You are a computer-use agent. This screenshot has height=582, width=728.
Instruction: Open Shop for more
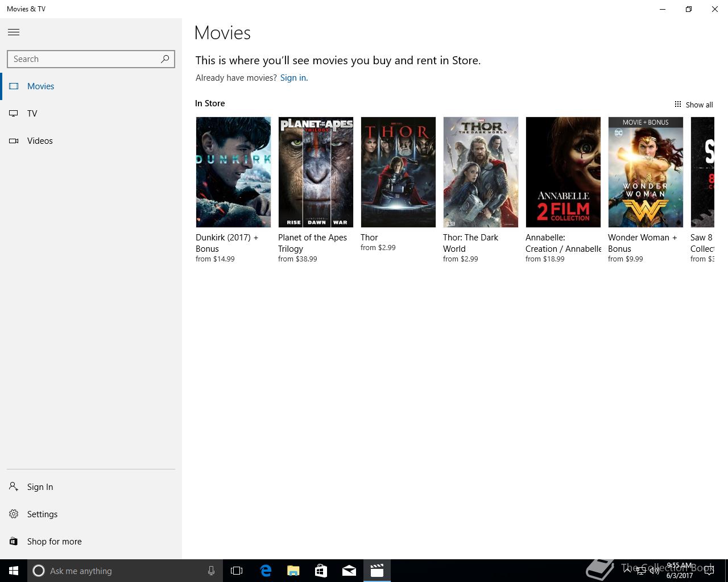[91, 542]
